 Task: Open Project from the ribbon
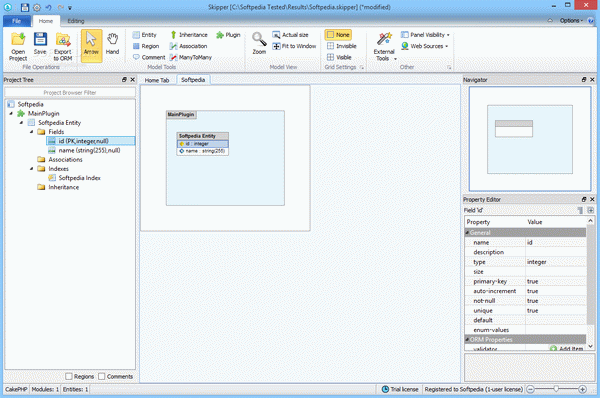(18, 47)
